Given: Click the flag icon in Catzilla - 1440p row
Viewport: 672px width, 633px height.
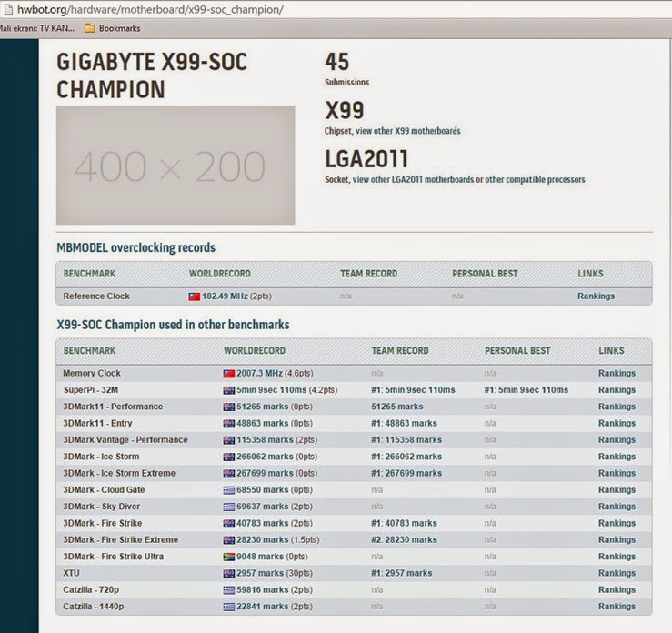Looking at the screenshot, I should point(229,607).
